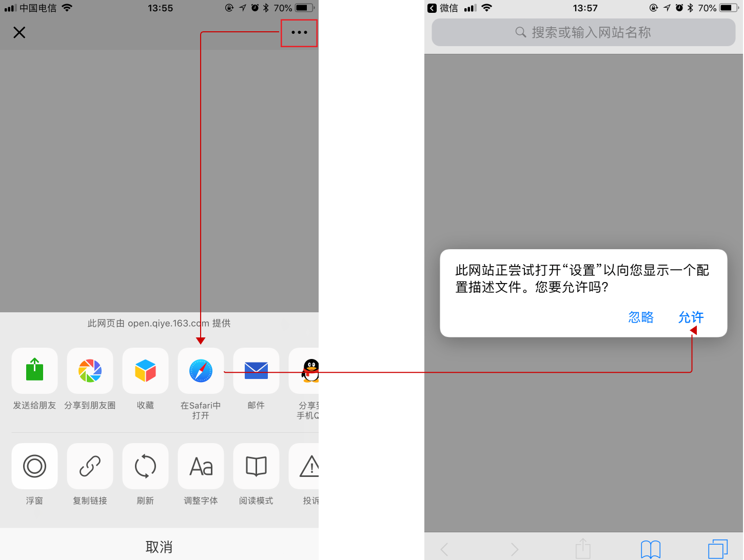Tap the Safari search or website name field
Image resolution: width=744 pixels, height=560 pixels.
[583, 33]
